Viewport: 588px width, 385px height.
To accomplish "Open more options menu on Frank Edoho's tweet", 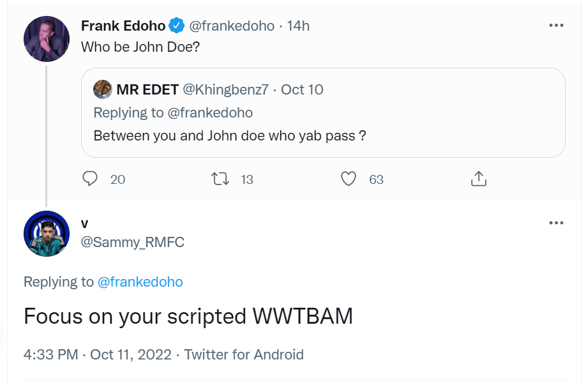I will coord(556,24).
